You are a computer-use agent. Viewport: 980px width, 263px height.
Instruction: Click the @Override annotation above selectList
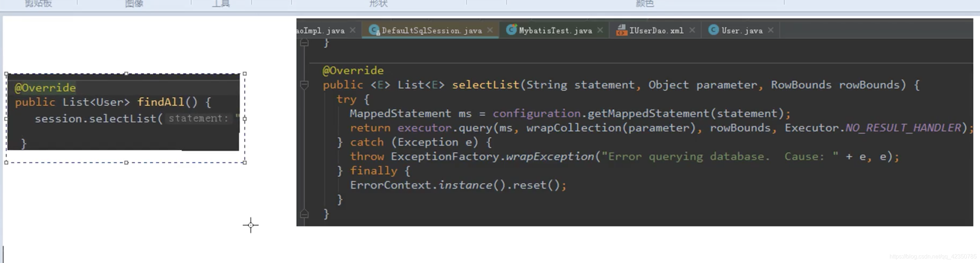click(x=353, y=70)
